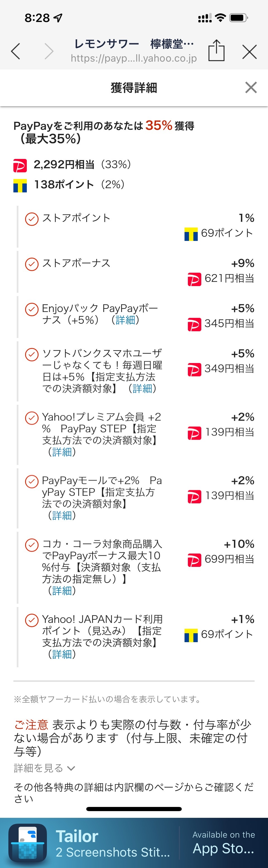Close the 獲得詳細 panel
Viewport: 268px width, 868px height.
point(251,88)
